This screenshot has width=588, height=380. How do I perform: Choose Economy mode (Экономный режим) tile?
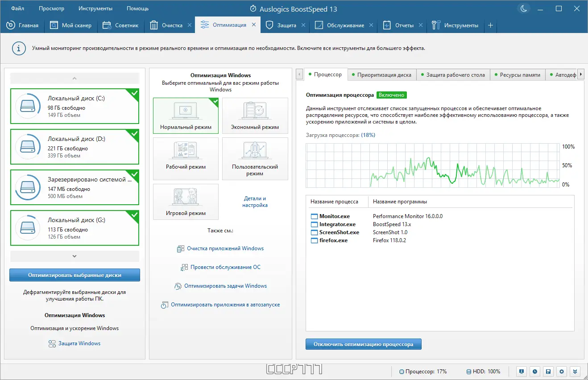(255, 116)
